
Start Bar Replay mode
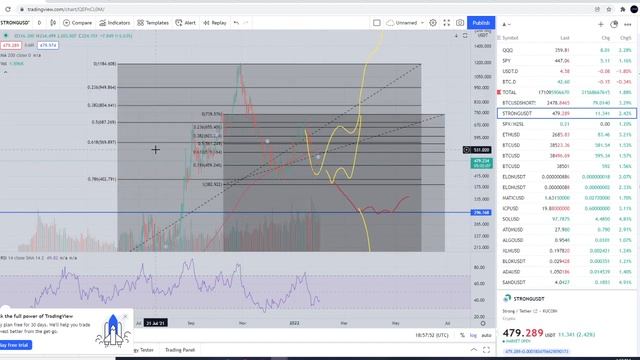[215, 23]
